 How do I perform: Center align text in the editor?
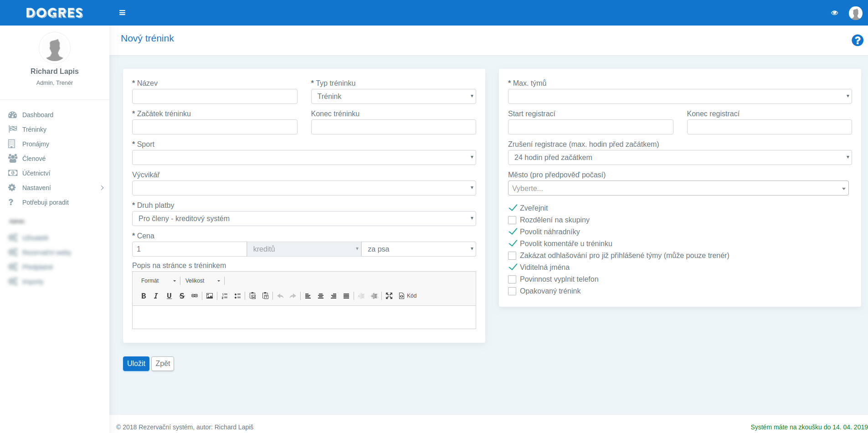[321, 296]
